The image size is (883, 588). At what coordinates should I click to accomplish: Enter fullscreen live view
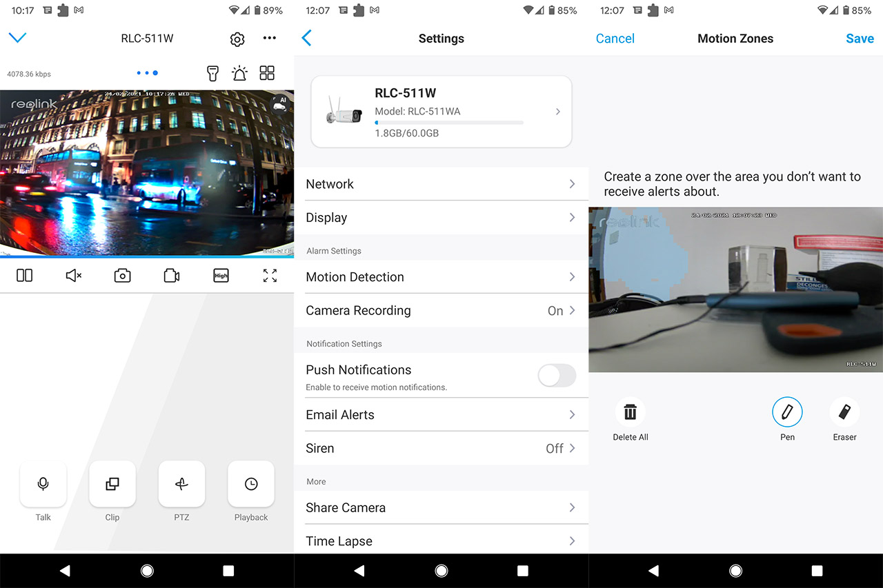click(270, 276)
